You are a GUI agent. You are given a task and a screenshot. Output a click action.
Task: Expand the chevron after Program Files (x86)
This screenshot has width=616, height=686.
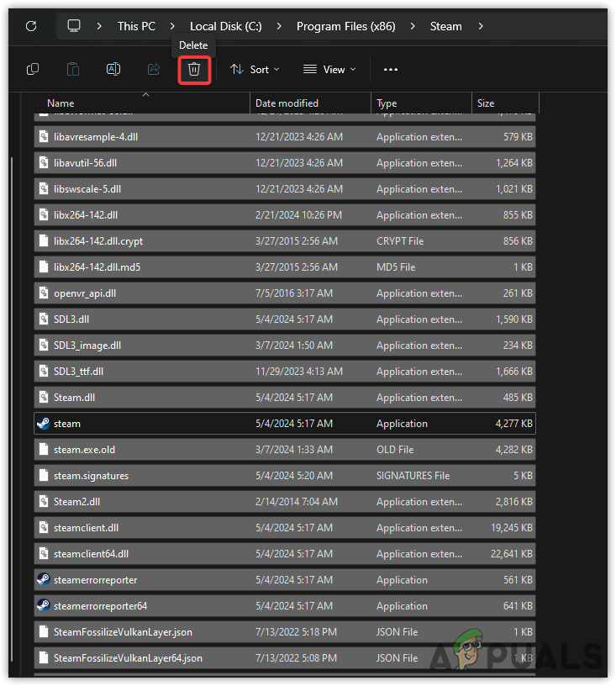tap(413, 26)
